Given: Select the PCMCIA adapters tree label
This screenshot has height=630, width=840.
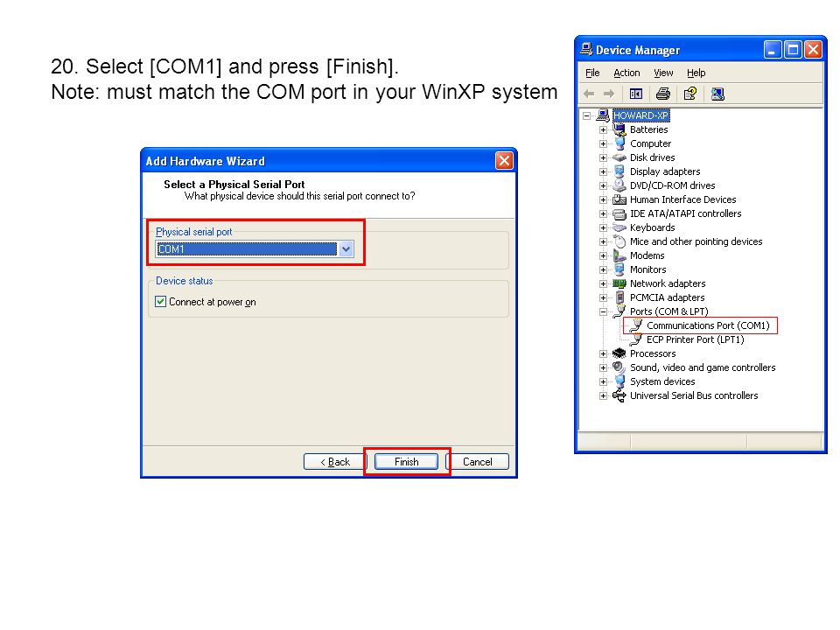Looking at the screenshot, I should coord(667,297).
